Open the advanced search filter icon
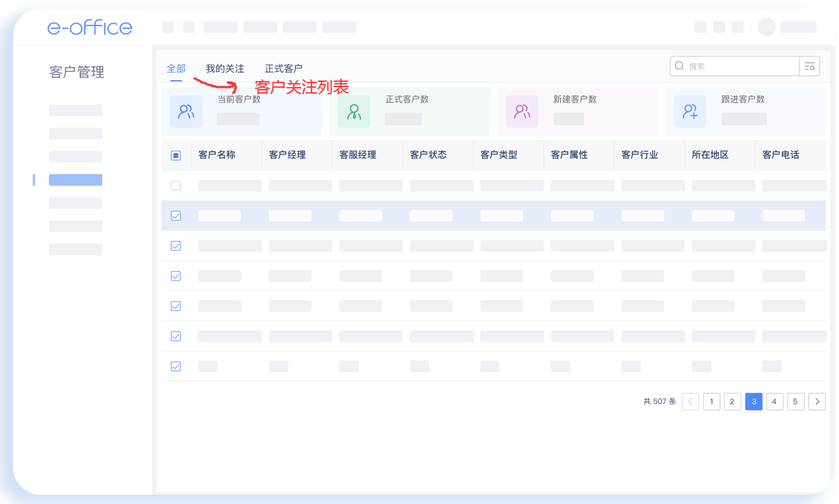The height and width of the screenshot is (504, 839). [x=810, y=66]
